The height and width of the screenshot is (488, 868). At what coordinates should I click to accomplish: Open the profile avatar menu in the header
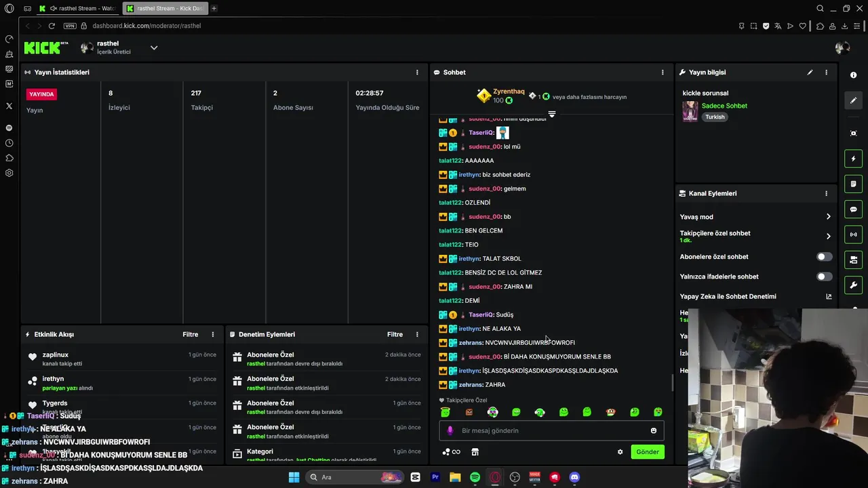pyautogui.click(x=842, y=47)
